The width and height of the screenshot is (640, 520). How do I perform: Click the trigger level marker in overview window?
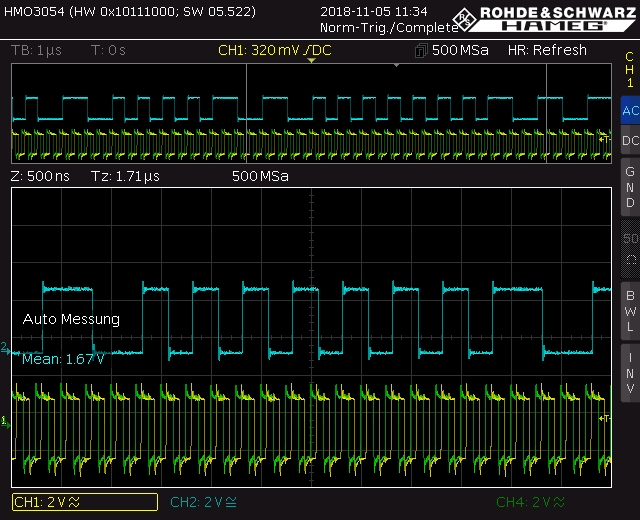click(x=605, y=140)
